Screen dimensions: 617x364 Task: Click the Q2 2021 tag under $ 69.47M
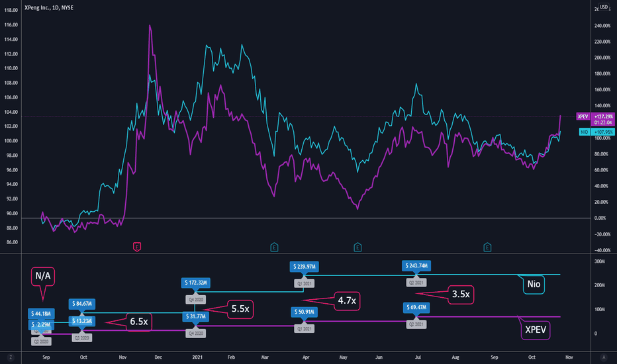point(416,324)
